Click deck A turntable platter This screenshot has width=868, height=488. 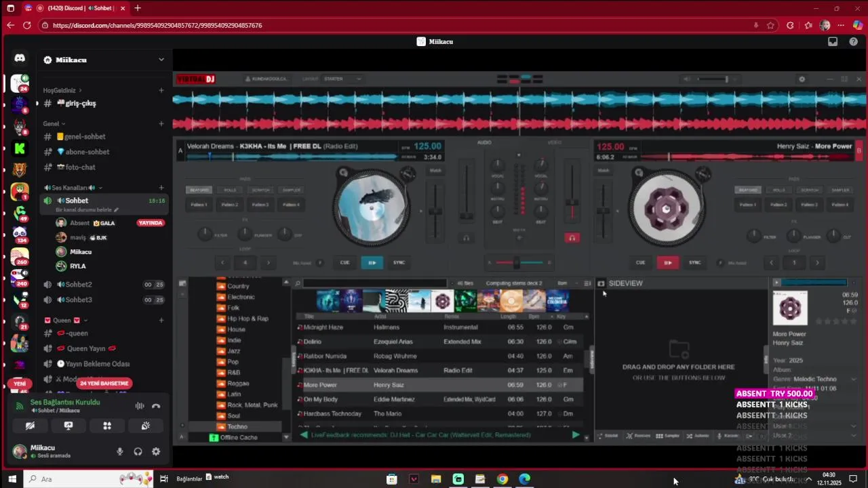coord(372,206)
